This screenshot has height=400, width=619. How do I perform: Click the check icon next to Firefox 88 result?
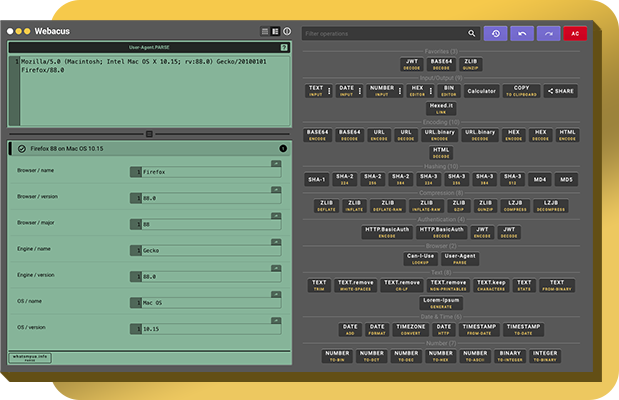tap(22, 149)
